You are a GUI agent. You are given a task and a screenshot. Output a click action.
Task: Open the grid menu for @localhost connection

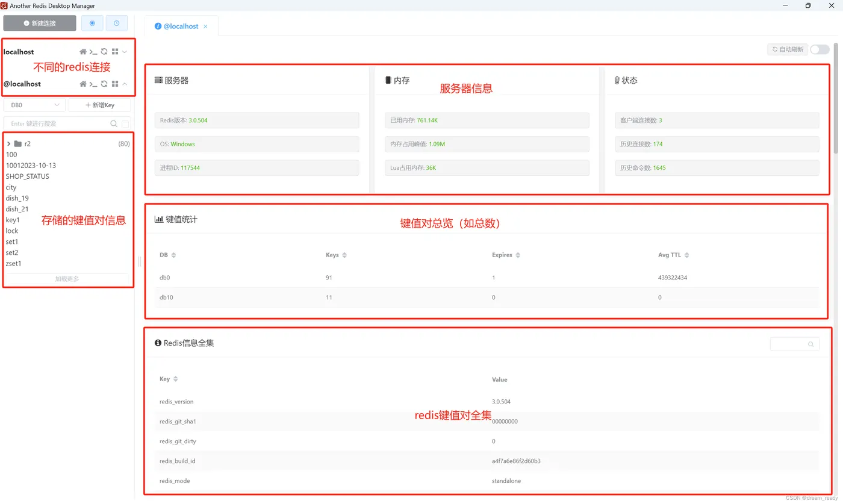[x=115, y=84]
